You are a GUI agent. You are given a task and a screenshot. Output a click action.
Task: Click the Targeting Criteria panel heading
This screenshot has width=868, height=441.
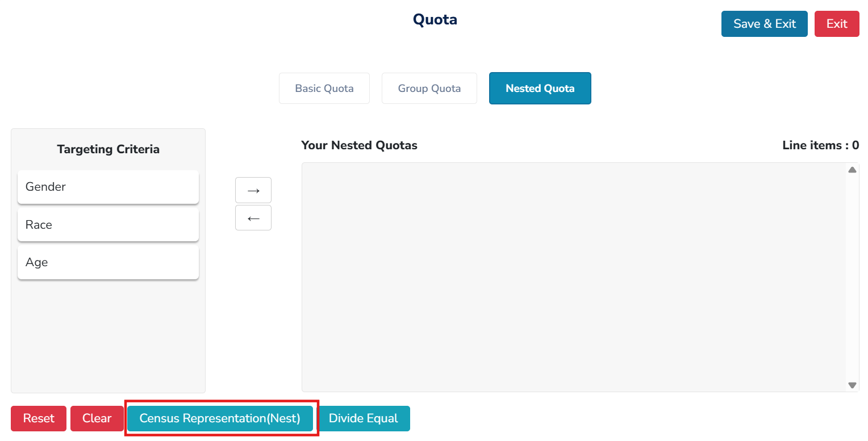click(x=108, y=149)
